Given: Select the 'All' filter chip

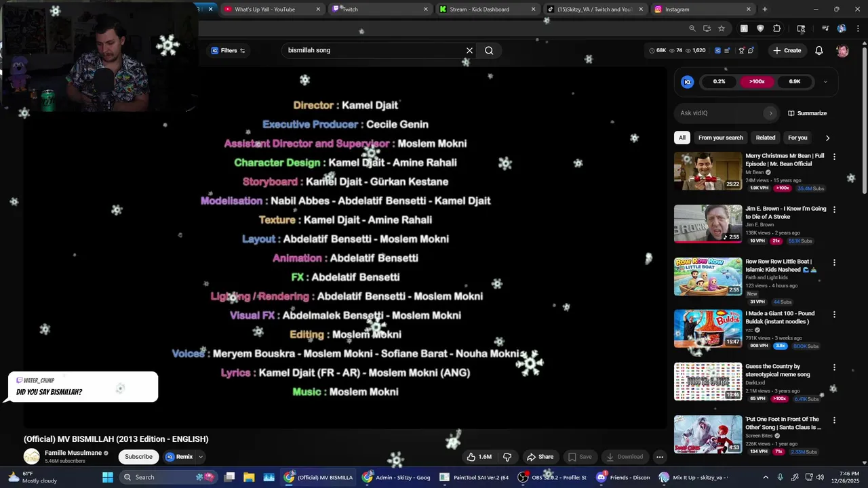Looking at the screenshot, I should coord(682,138).
